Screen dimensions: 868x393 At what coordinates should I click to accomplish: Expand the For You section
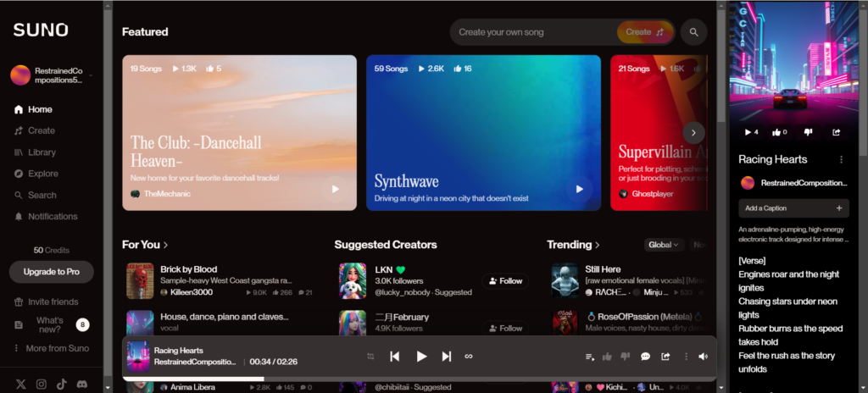click(145, 245)
